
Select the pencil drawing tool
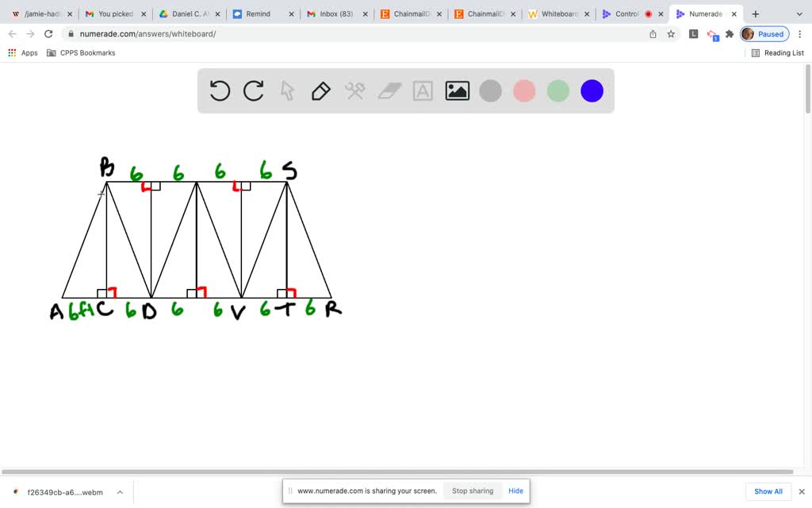pos(320,90)
